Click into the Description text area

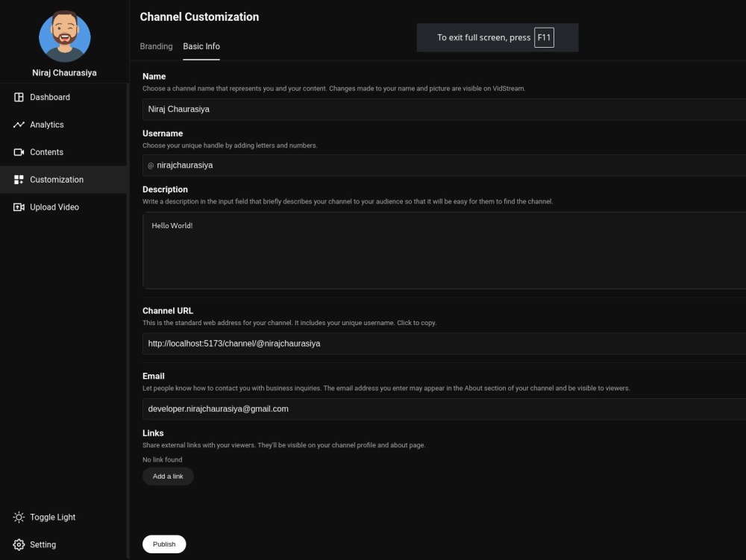(x=445, y=251)
